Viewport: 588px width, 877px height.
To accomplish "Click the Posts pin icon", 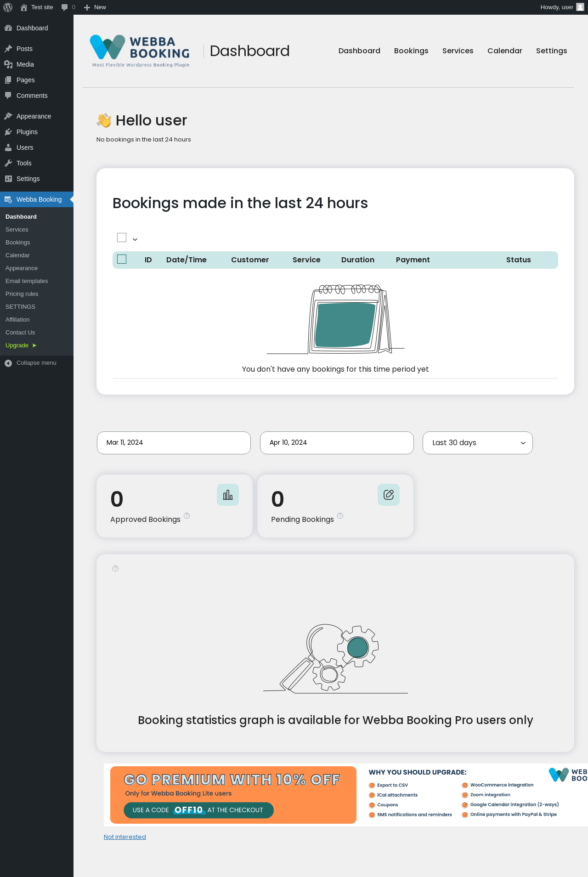I will tap(8, 49).
